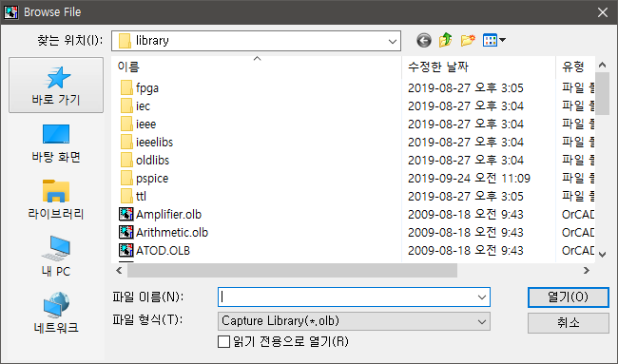Click the Arithmetic.olb OrCAD file icon
This screenshot has height=364, width=618.
click(126, 233)
